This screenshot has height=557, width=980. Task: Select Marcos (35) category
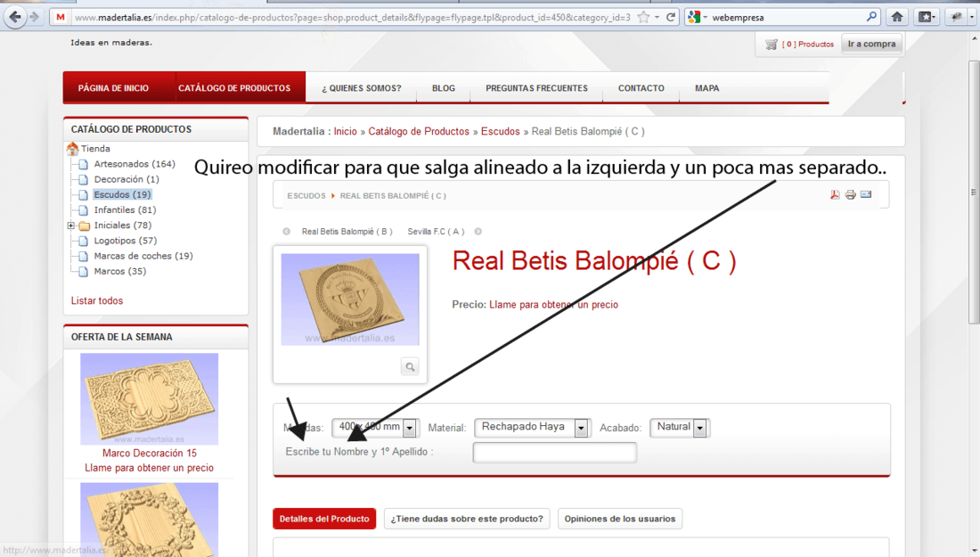tap(120, 271)
